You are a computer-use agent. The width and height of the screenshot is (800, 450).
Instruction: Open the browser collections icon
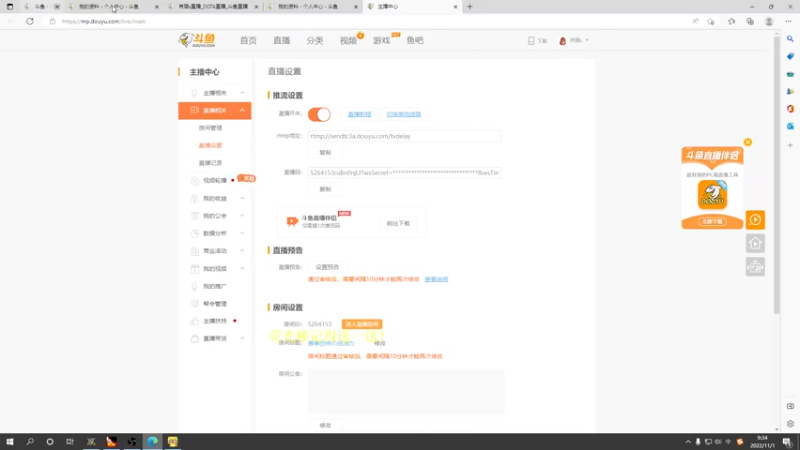point(750,21)
